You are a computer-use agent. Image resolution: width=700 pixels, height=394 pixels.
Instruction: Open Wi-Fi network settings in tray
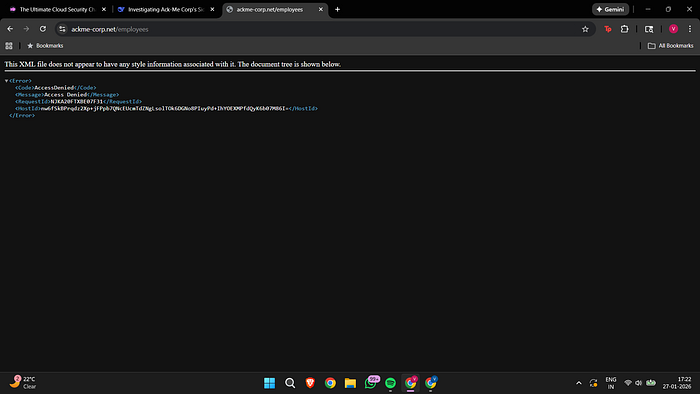628,383
